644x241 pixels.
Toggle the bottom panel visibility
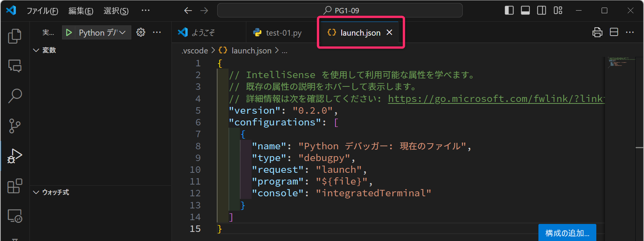tap(525, 11)
